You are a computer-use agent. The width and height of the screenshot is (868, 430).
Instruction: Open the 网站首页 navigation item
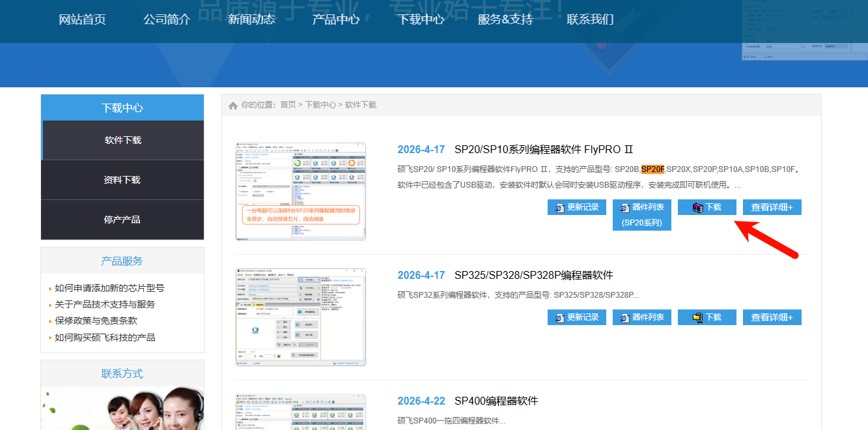point(82,20)
